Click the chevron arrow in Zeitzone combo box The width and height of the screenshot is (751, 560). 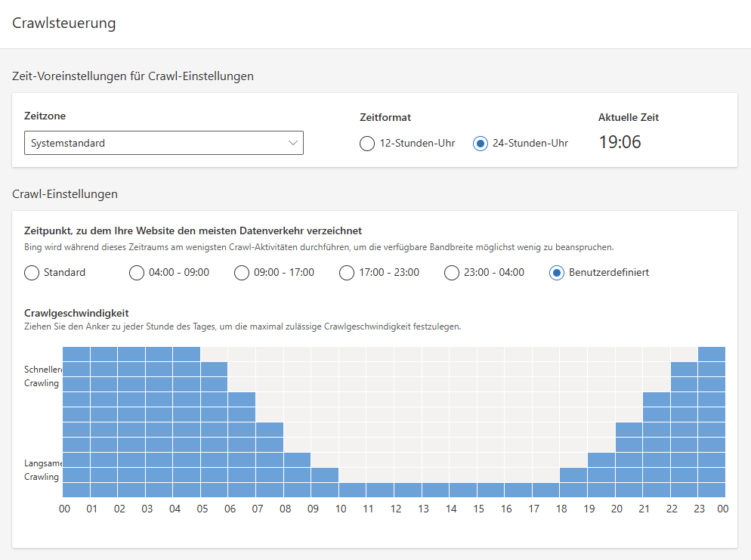293,143
